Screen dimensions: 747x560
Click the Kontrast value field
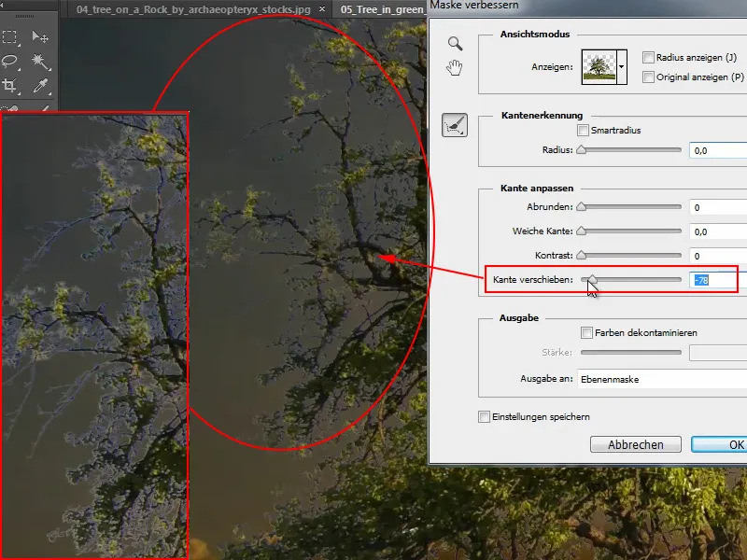click(718, 256)
